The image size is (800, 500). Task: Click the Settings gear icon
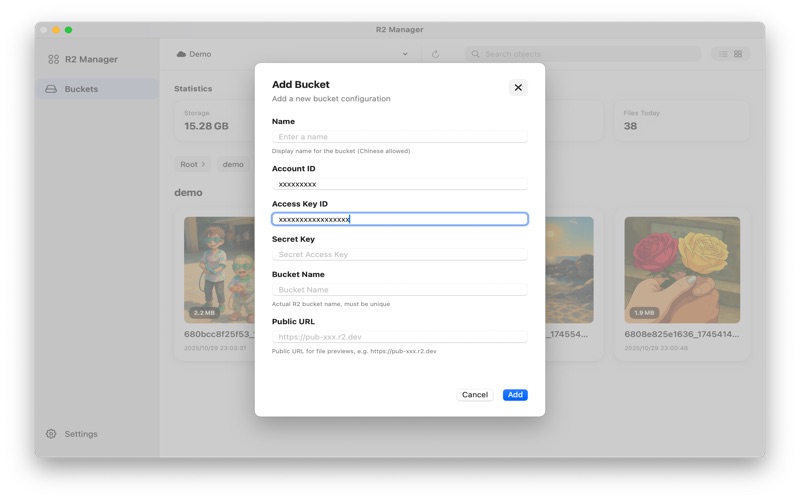51,434
